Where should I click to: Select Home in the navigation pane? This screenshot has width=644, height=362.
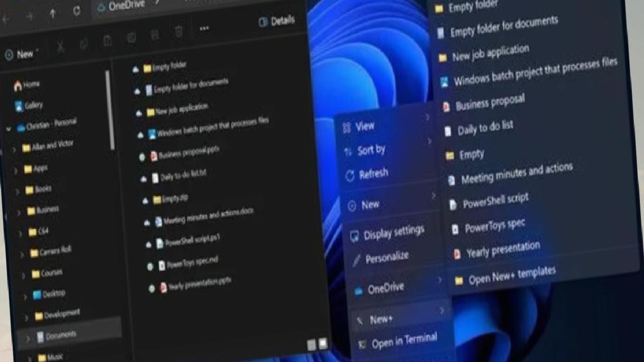click(27, 85)
